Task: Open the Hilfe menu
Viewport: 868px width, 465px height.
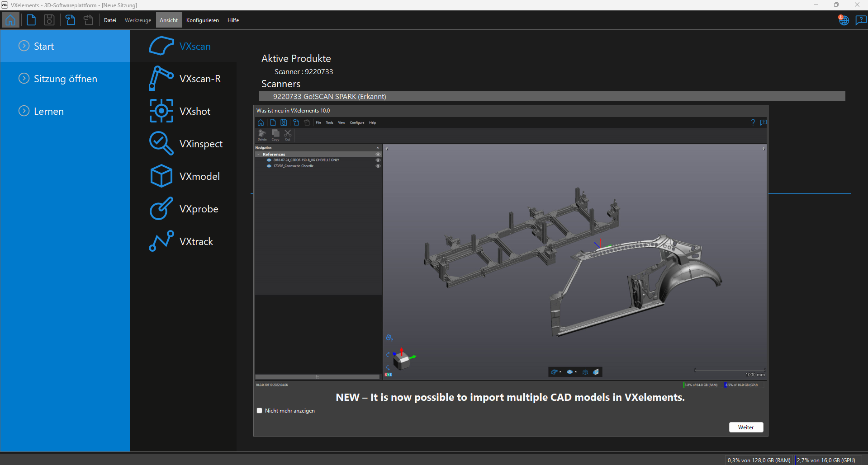Action: click(233, 20)
